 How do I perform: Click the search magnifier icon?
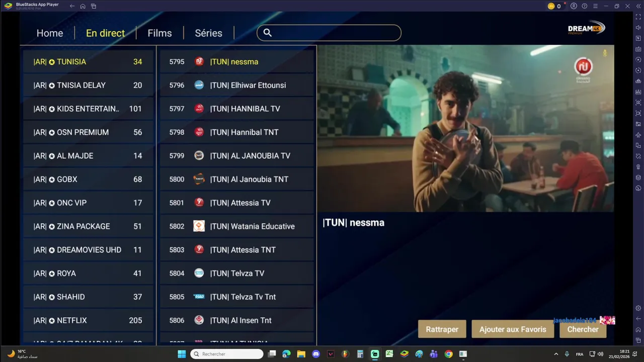click(268, 33)
